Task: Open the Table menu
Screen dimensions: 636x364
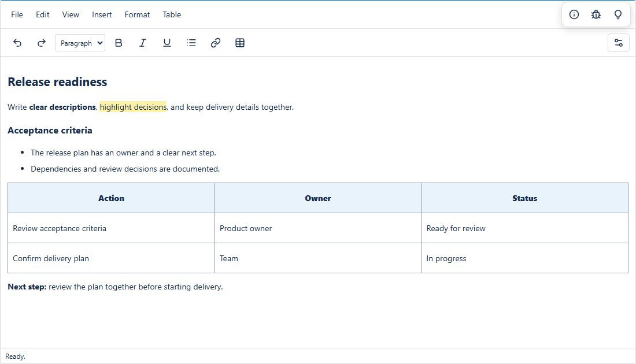Action: click(172, 14)
